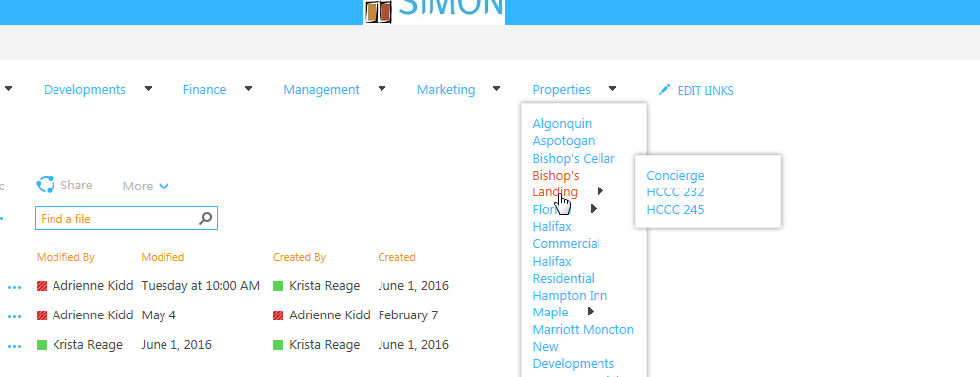Open the Properties navigation item
980x377 pixels.
[x=561, y=89]
